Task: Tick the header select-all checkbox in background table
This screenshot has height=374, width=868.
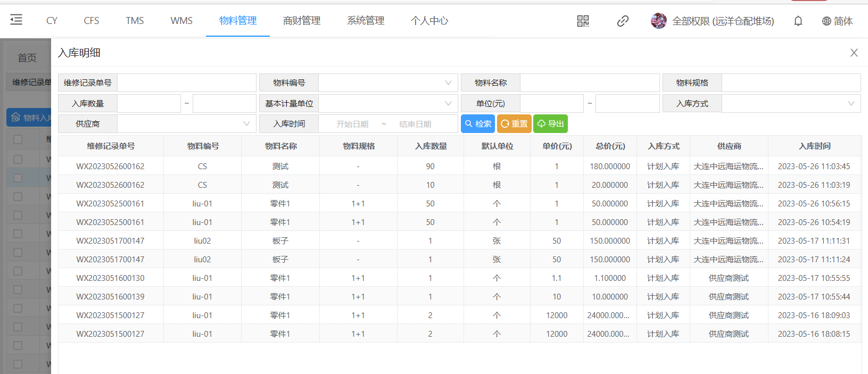Action: coord(18,139)
